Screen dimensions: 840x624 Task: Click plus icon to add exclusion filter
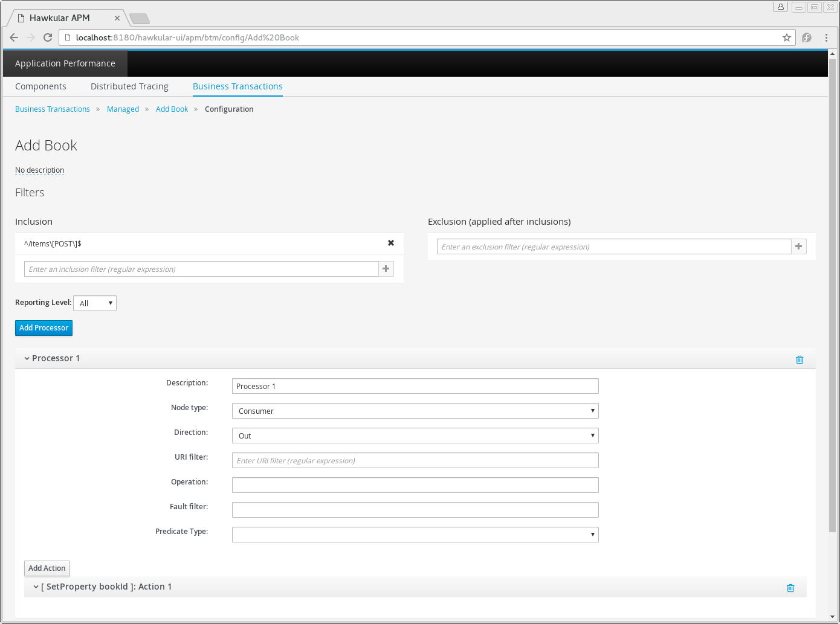click(799, 246)
